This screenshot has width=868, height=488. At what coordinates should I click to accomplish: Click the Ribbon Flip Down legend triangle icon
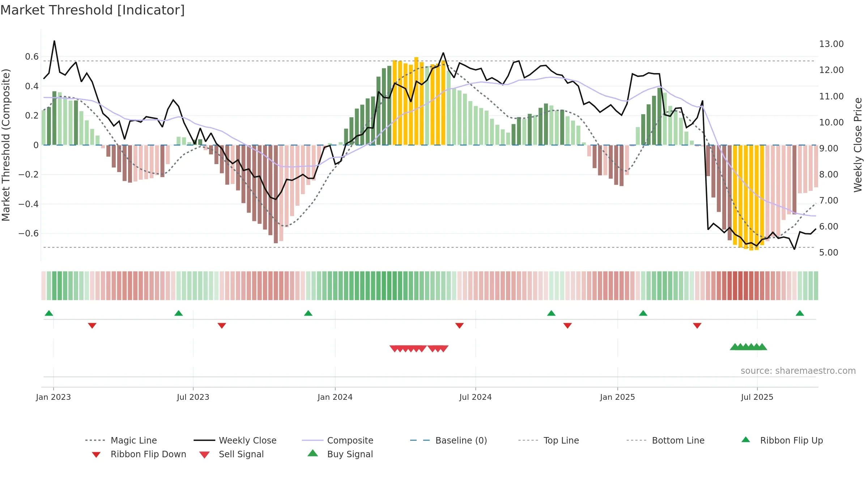coord(96,455)
